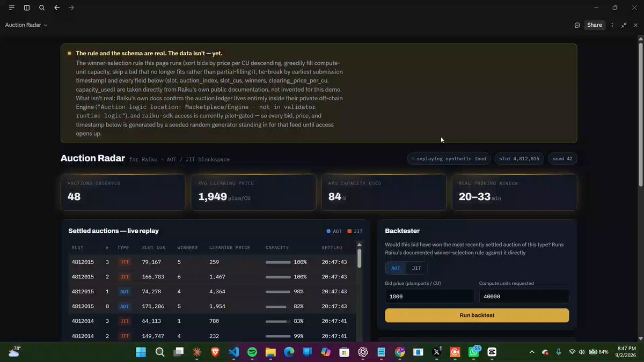Click the AOT tag in the 171,206 row
Viewport: 644px width, 362px height.
[x=125, y=306]
